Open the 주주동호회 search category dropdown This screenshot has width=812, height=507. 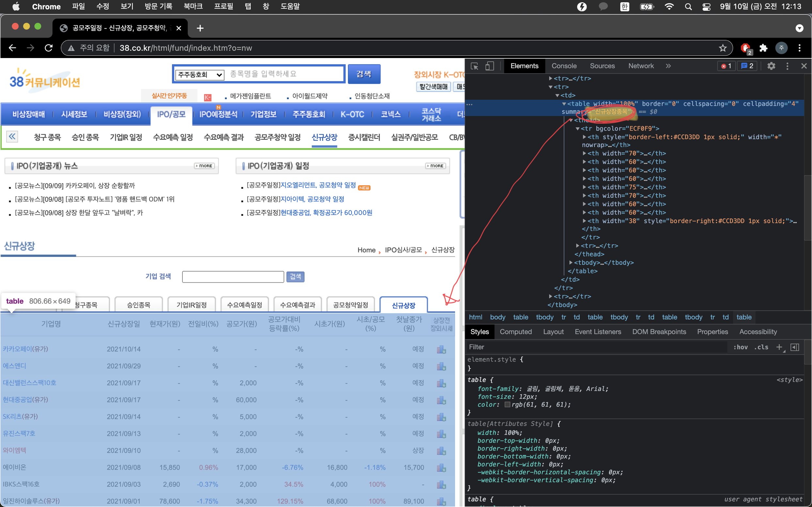tap(200, 74)
